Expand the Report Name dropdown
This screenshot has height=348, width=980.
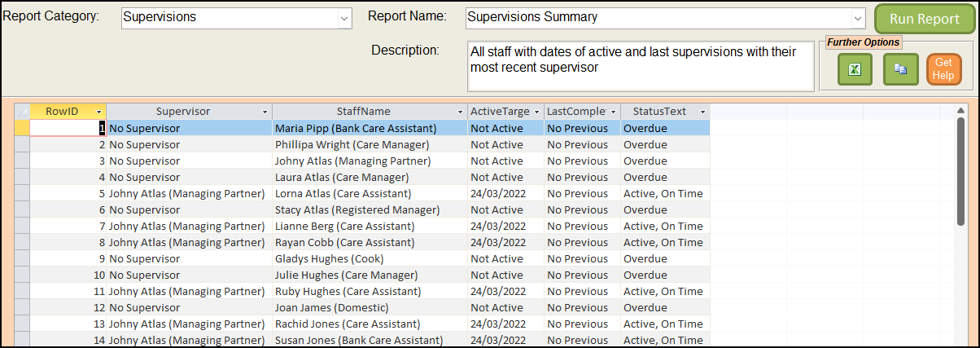[857, 18]
